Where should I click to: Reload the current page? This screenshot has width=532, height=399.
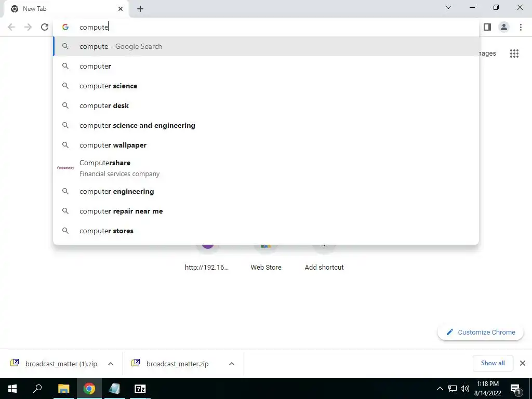pyautogui.click(x=45, y=27)
